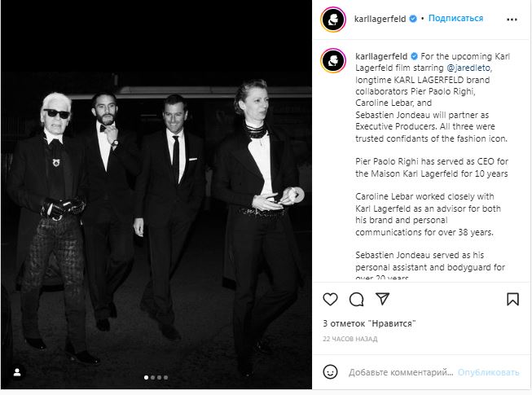The height and width of the screenshot is (395, 532).
Task: Share post using paper plane icon
Action: [x=382, y=299]
